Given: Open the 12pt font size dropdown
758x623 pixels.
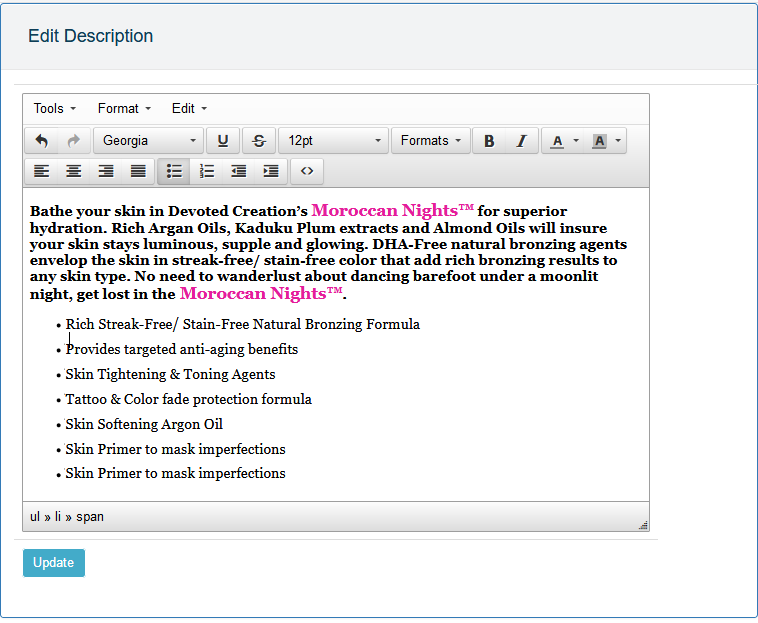Looking at the screenshot, I should pyautogui.click(x=334, y=141).
